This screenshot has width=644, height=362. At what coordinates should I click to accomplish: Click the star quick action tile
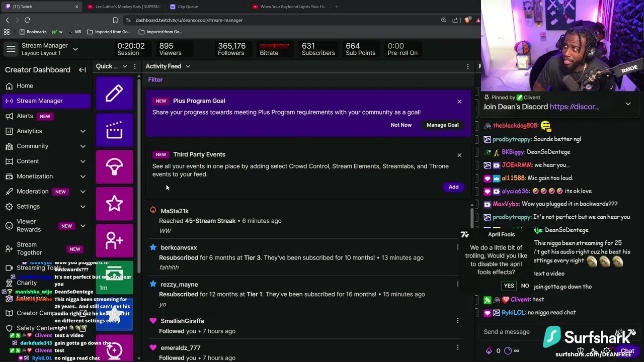click(114, 204)
